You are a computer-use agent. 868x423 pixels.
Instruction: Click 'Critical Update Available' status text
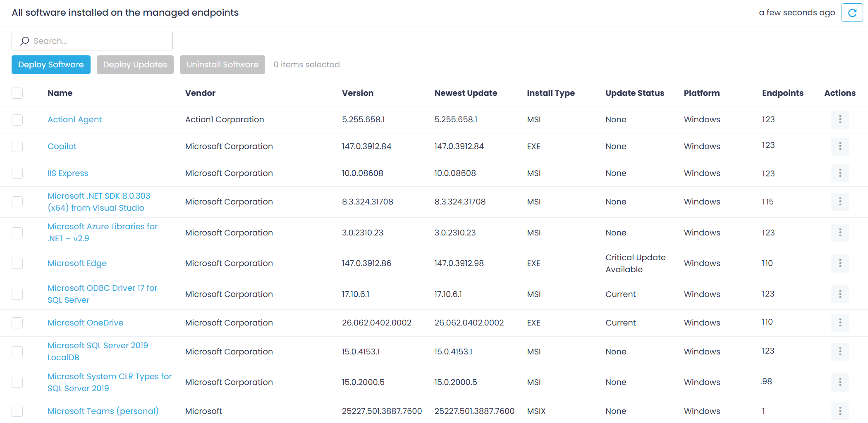[636, 263]
